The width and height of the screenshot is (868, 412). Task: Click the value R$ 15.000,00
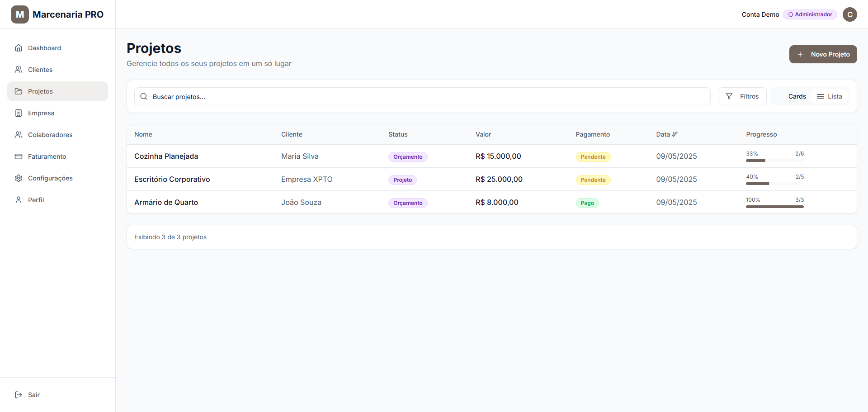pyautogui.click(x=498, y=156)
